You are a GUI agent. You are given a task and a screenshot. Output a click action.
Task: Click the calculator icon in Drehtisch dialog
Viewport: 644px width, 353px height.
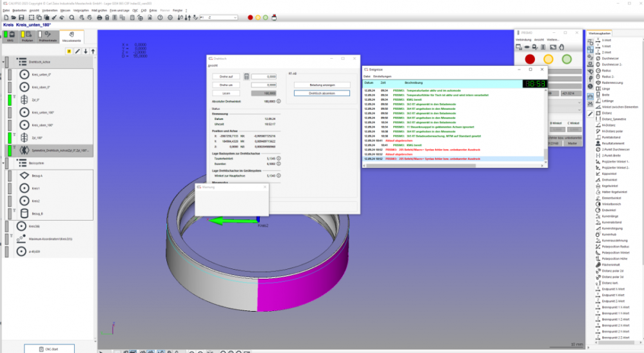(x=246, y=76)
